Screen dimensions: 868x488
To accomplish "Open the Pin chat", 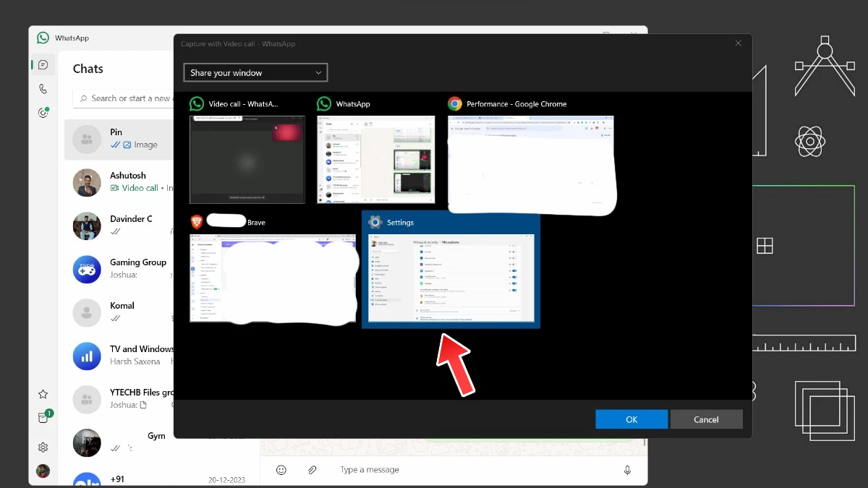I will (x=120, y=139).
